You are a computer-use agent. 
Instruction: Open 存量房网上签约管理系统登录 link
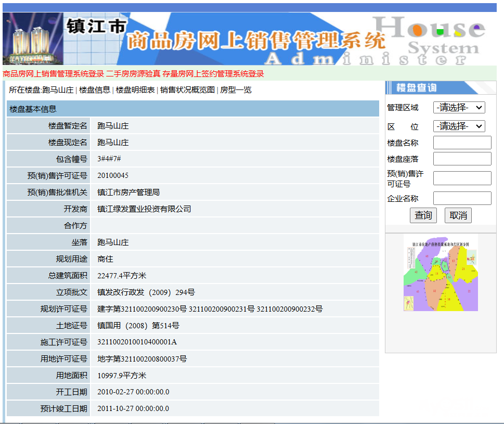(x=213, y=74)
